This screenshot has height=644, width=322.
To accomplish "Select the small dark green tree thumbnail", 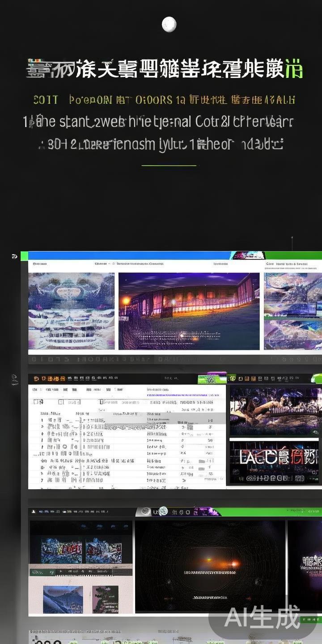I will (x=106, y=599).
